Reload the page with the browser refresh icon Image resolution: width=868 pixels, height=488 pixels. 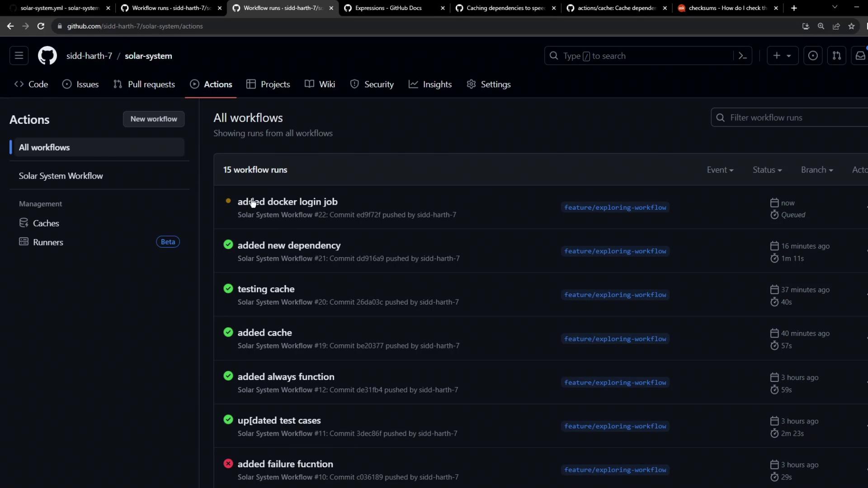(x=41, y=26)
